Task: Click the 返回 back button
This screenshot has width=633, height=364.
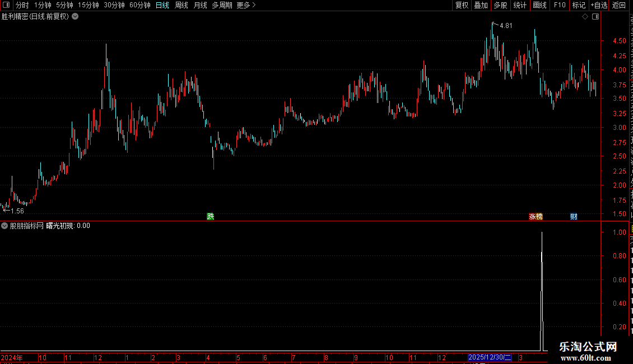Action: coord(618,5)
